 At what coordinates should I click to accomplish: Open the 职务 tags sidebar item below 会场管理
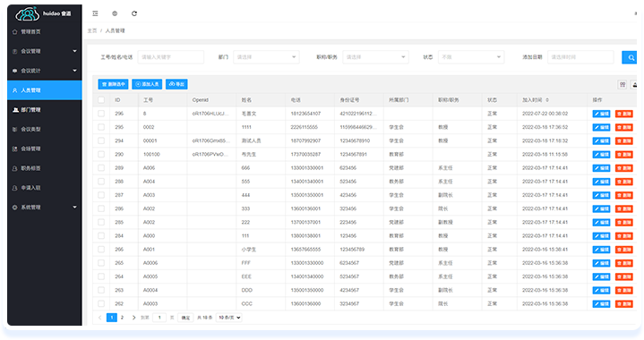pyautogui.click(x=45, y=168)
